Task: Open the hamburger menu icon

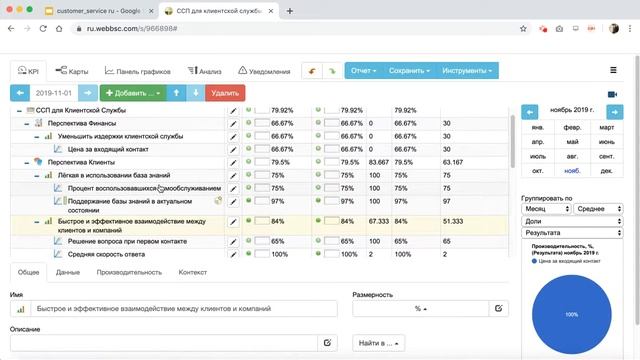Action: [613, 70]
